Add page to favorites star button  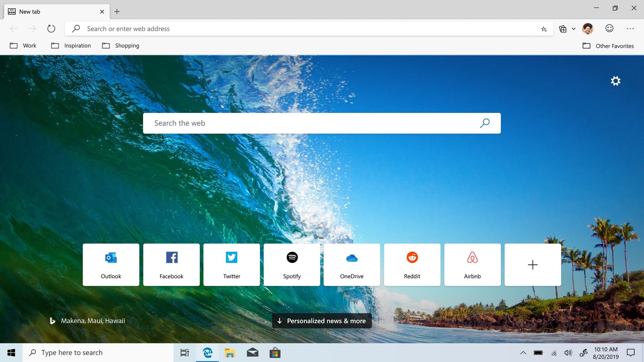pos(544,29)
